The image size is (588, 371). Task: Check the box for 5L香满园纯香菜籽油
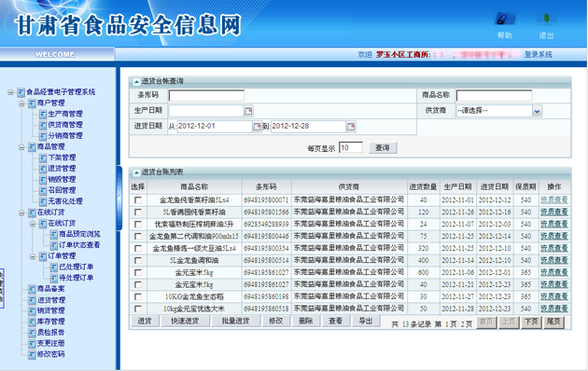[138, 213]
